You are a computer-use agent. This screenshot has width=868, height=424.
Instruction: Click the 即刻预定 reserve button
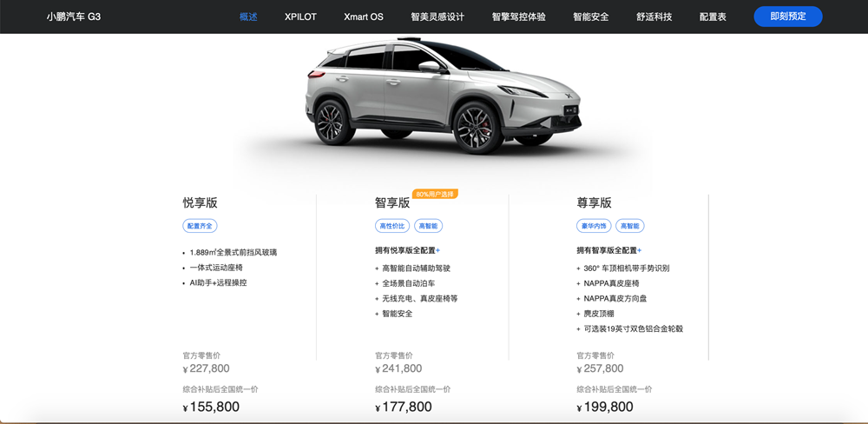[788, 17]
